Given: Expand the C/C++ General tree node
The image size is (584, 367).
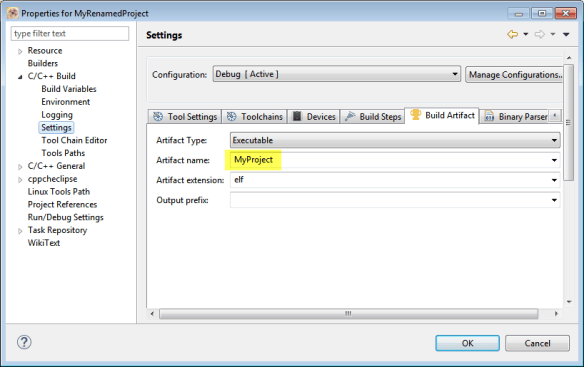Looking at the screenshot, I should [20, 167].
